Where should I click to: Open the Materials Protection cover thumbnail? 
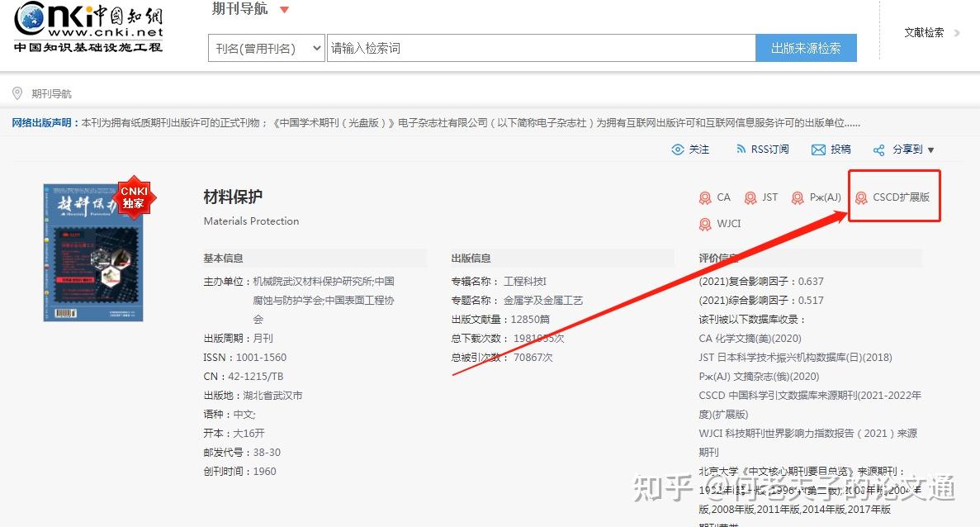(91, 252)
